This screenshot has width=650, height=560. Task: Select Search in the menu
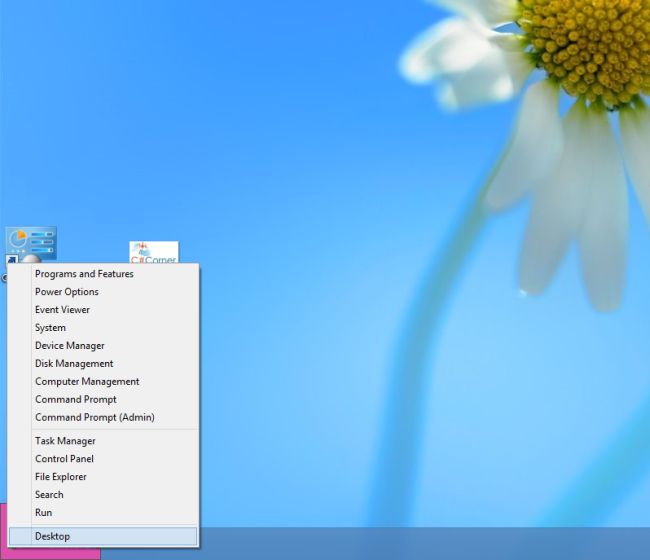103,495
